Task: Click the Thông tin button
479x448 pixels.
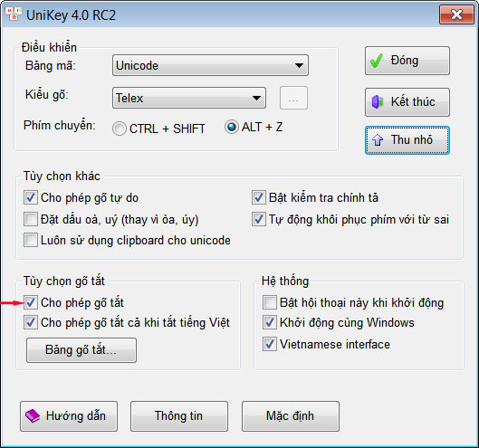Action: click(179, 416)
